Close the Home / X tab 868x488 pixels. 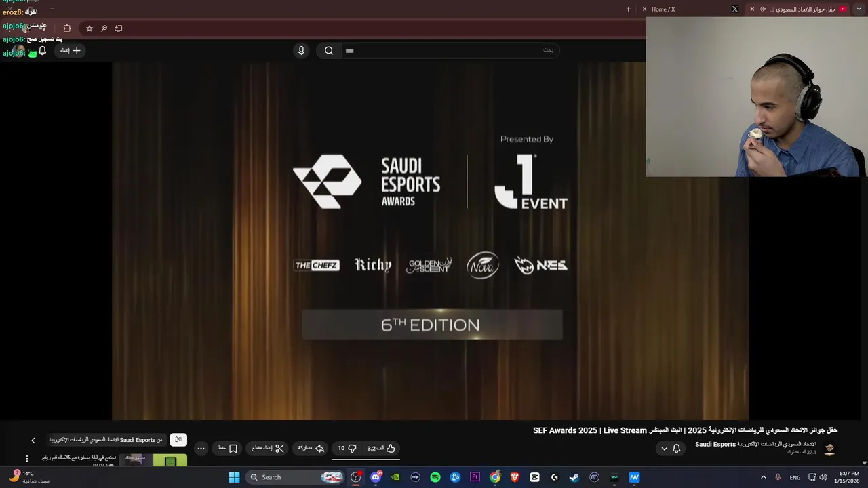(x=644, y=9)
